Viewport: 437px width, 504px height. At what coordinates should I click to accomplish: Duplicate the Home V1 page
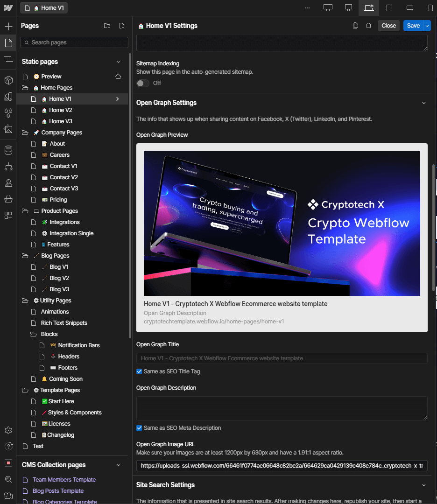point(355,26)
